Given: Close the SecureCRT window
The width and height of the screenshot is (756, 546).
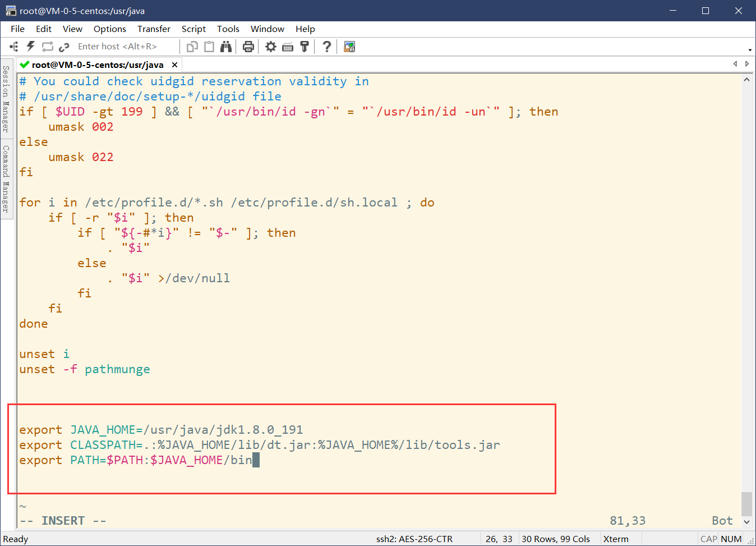Looking at the screenshot, I should (739, 11).
